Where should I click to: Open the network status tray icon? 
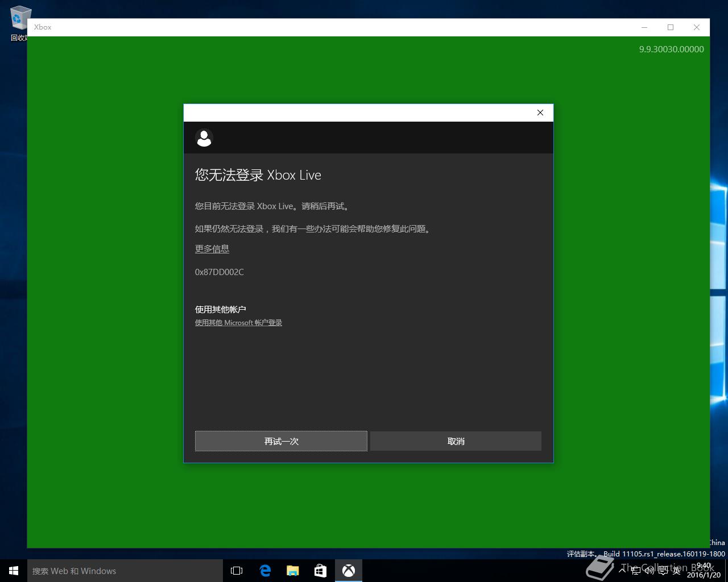coord(636,571)
